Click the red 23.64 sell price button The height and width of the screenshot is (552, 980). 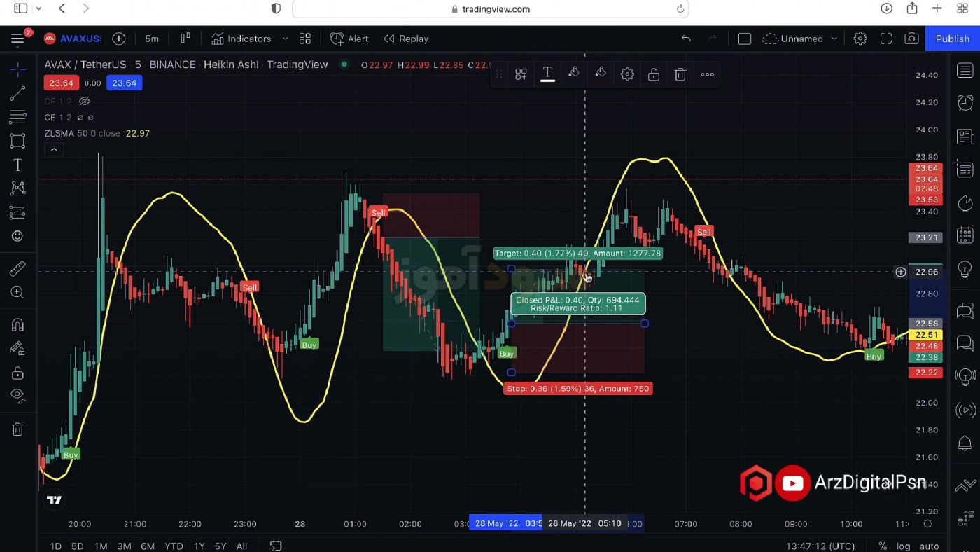(x=61, y=83)
